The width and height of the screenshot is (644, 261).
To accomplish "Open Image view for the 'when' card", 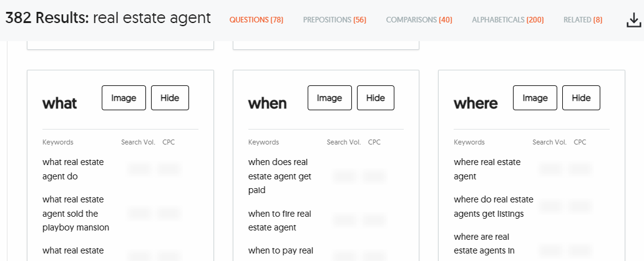I will click(329, 98).
